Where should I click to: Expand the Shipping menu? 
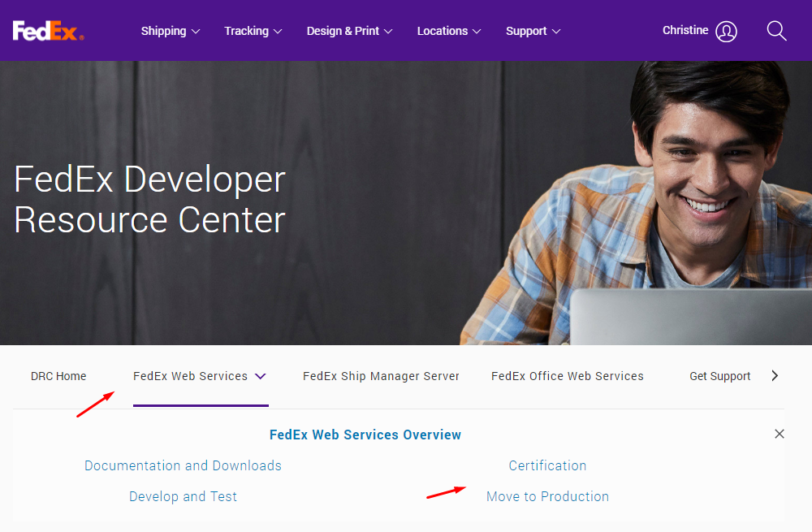(171, 31)
